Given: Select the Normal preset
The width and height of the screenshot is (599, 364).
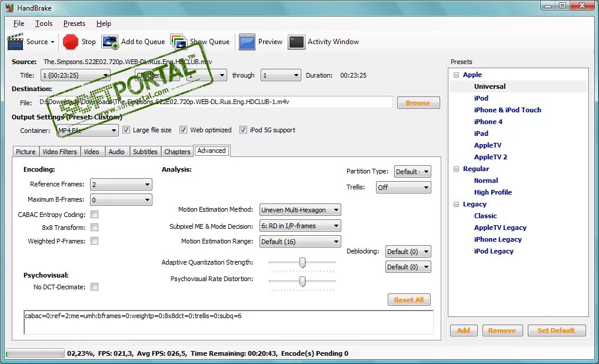Looking at the screenshot, I should coord(486,181).
